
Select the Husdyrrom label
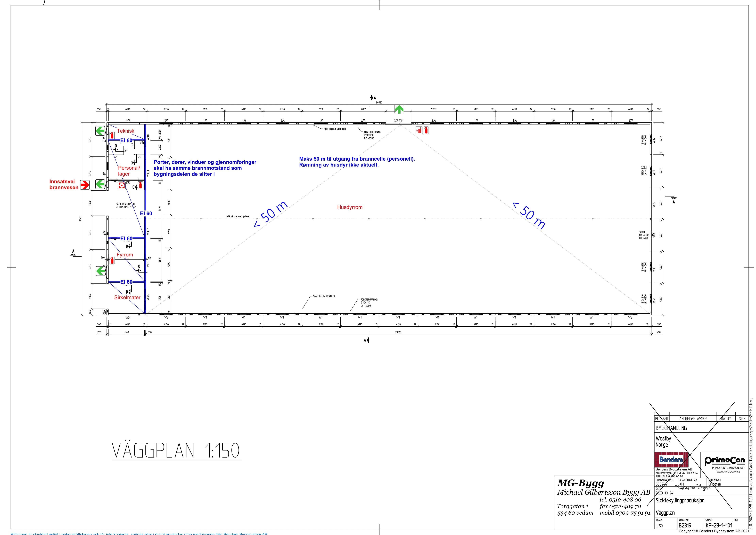click(x=350, y=207)
